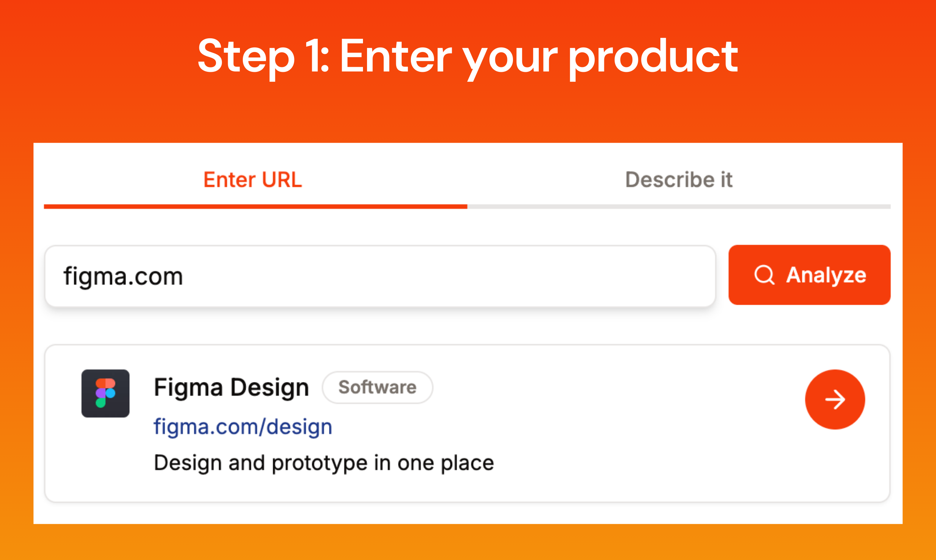
Task: Click the typed "figma.com" text in the field
Action: tap(123, 276)
